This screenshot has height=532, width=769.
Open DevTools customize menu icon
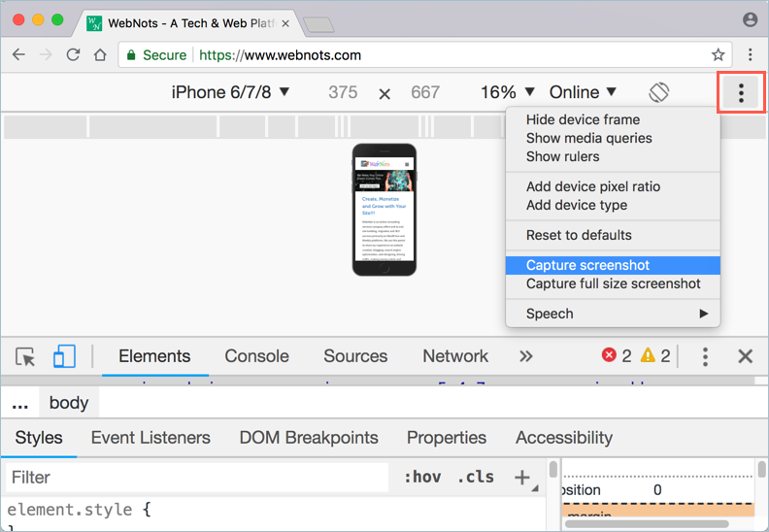coord(706,356)
